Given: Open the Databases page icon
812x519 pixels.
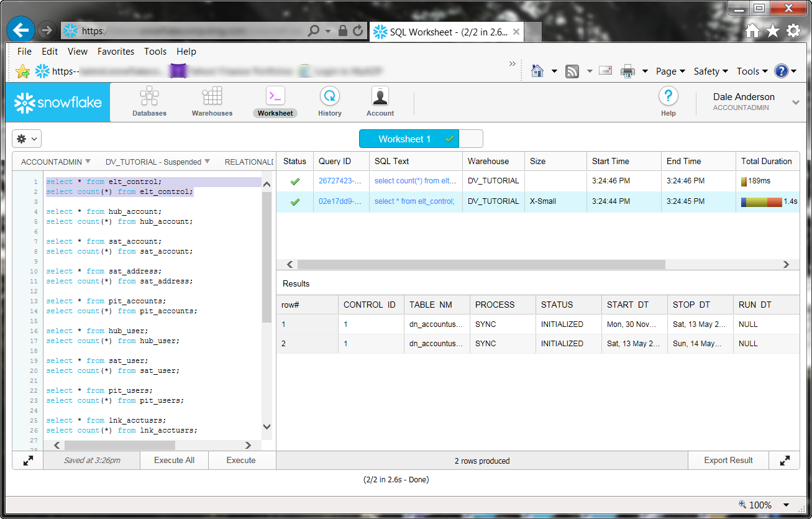Looking at the screenshot, I should click(149, 97).
